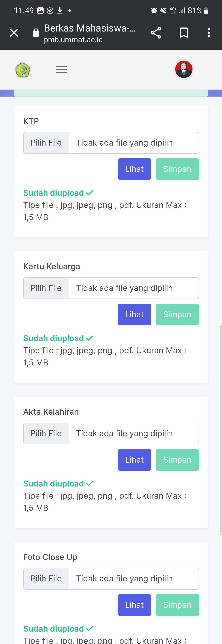This screenshot has width=222, height=644.
Task: Open the three-dot browser menu
Action: (208, 33)
